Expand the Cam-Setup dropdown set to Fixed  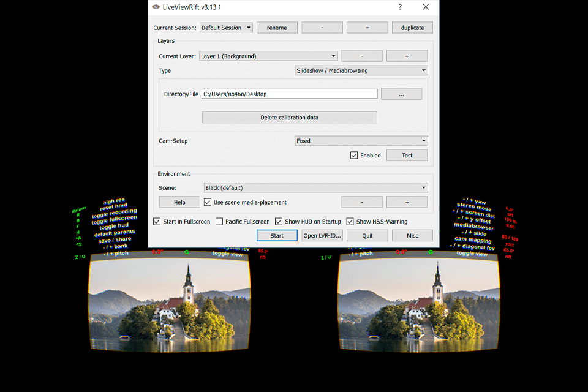click(361, 141)
